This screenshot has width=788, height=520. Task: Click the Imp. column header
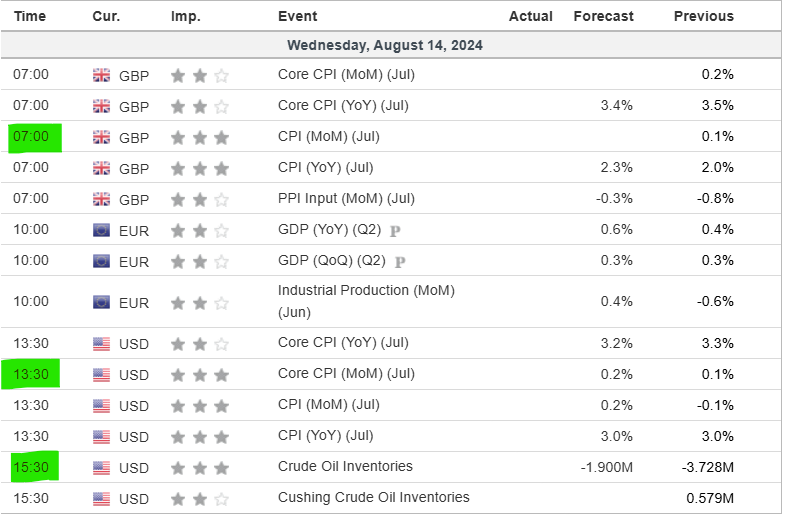(186, 16)
